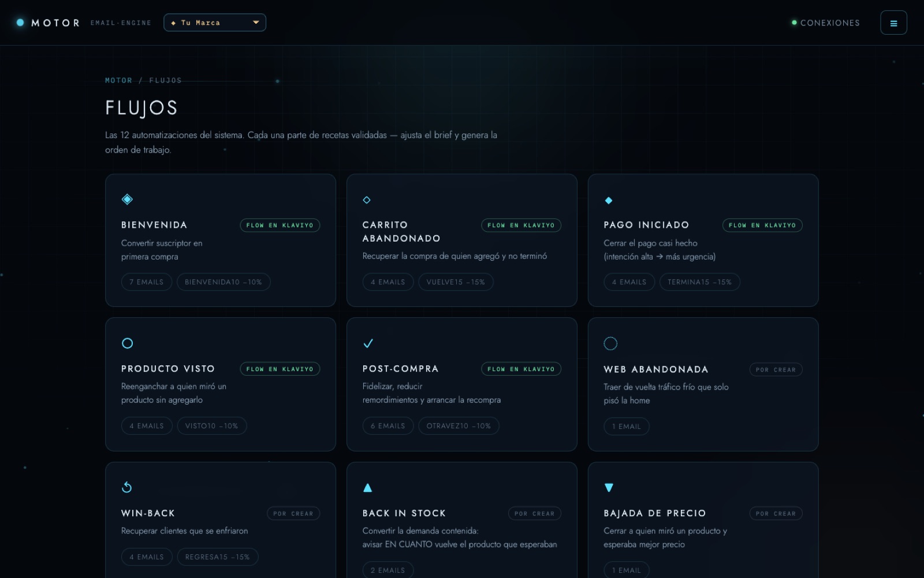Click Flow en Klaviyo badge on Pago Iniciado
The width and height of the screenshot is (924, 578).
[762, 225]
